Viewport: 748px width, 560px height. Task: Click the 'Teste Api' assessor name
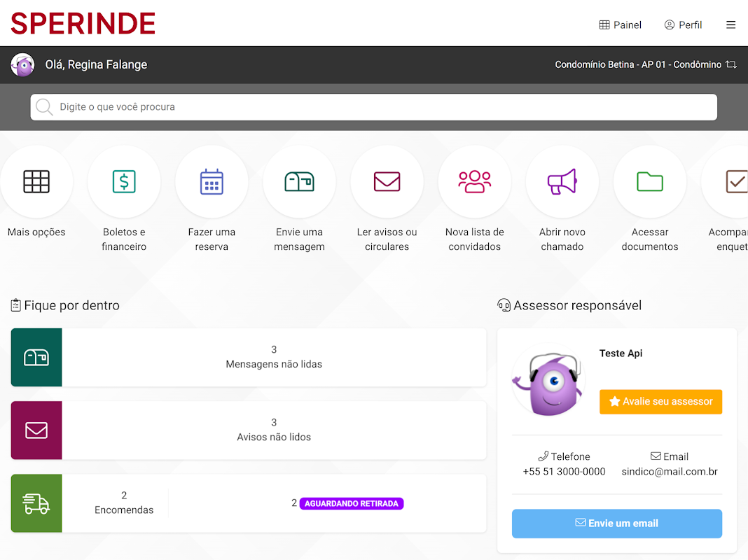coord(621,353)
